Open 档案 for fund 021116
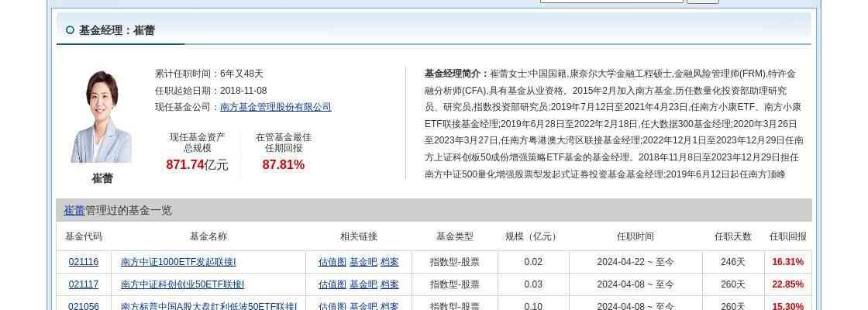 [x=390, y=262]
